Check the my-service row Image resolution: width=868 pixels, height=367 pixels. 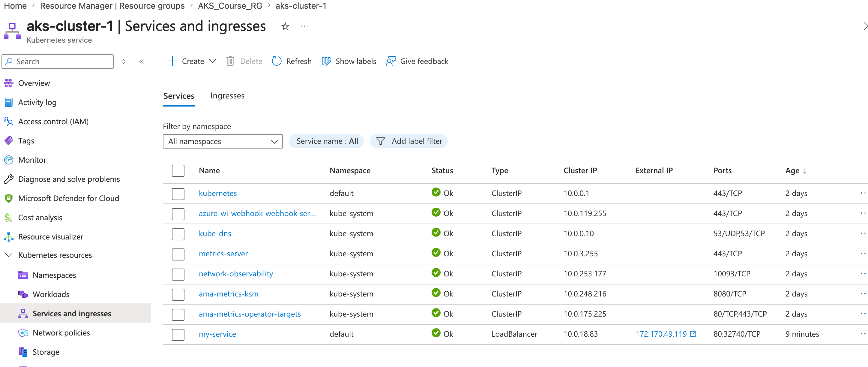point(178,335)
